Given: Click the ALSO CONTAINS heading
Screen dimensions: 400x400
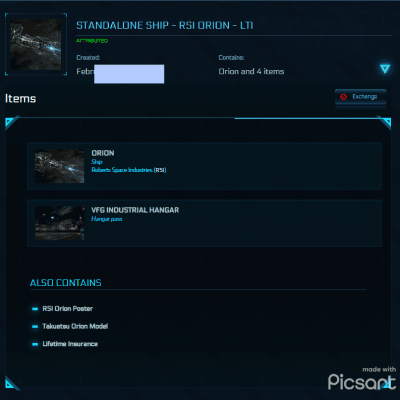Looking at the screenshot, I should [x=66, y=283].
